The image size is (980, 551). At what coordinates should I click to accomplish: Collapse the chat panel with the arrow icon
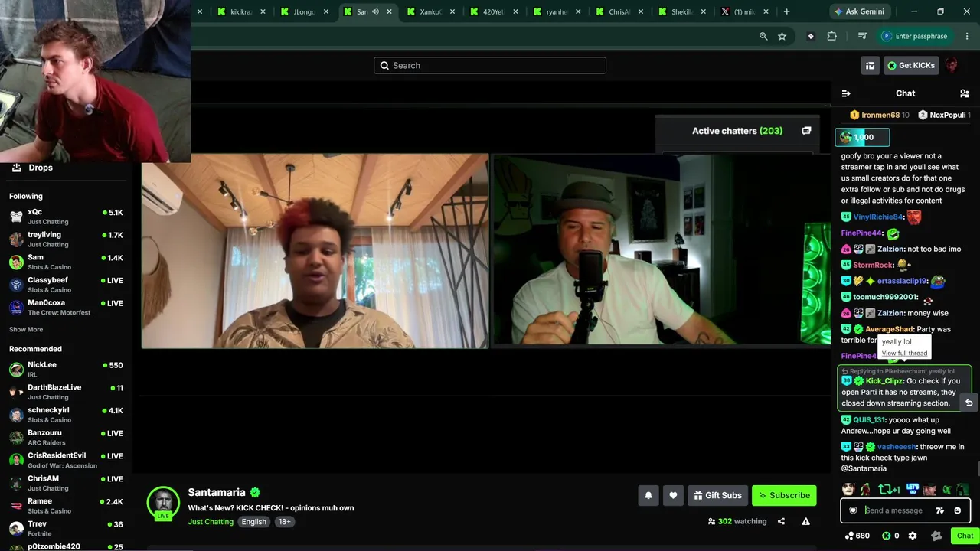coord(846,93)
